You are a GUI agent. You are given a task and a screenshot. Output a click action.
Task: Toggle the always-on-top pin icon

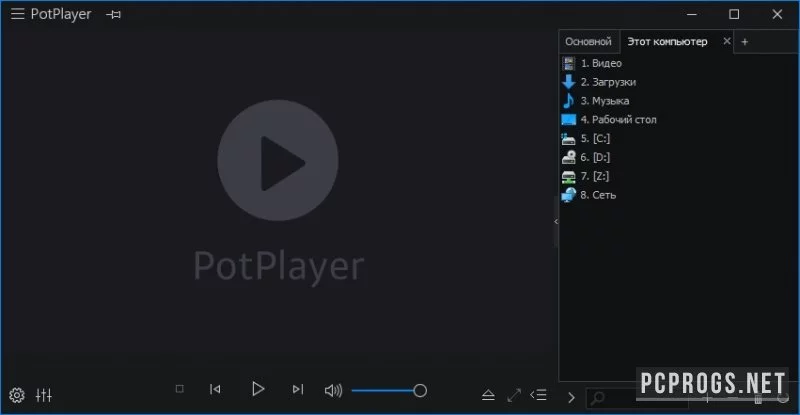113,15
